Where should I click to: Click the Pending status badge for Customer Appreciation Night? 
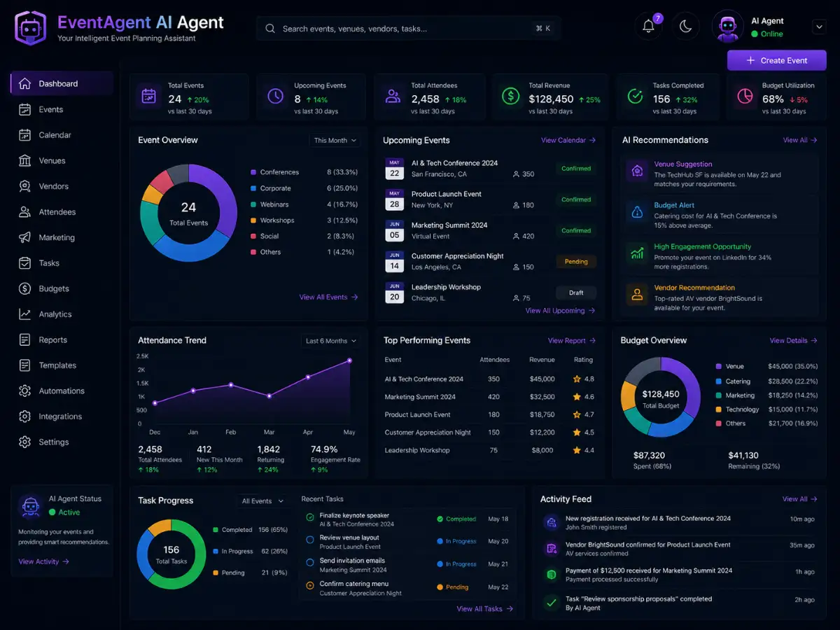coord(576,262)
